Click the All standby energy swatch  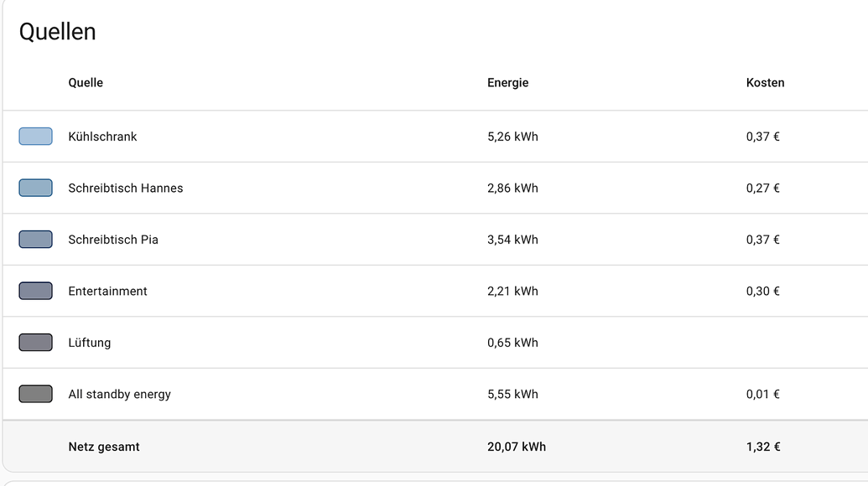(x=35, y=394)
